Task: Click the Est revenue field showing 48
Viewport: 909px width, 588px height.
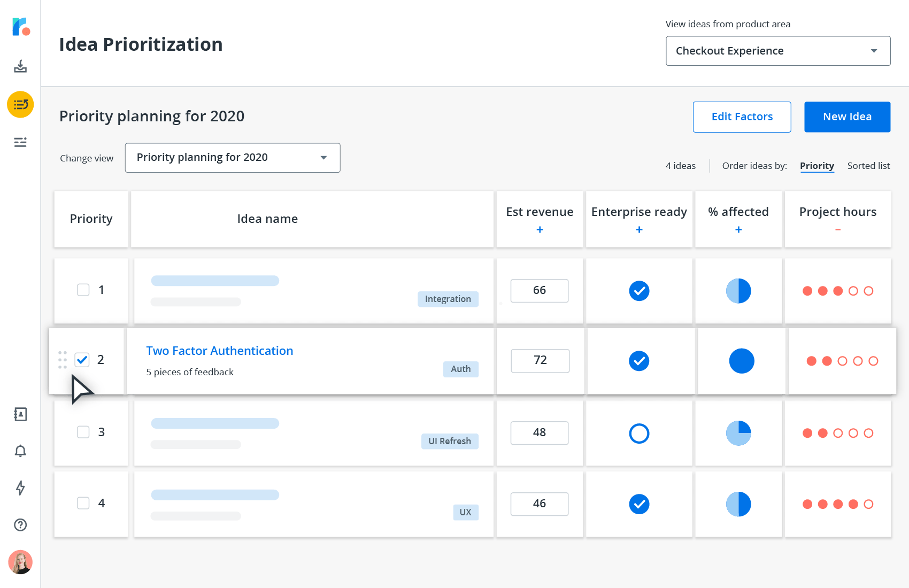Action: point(540,432)
